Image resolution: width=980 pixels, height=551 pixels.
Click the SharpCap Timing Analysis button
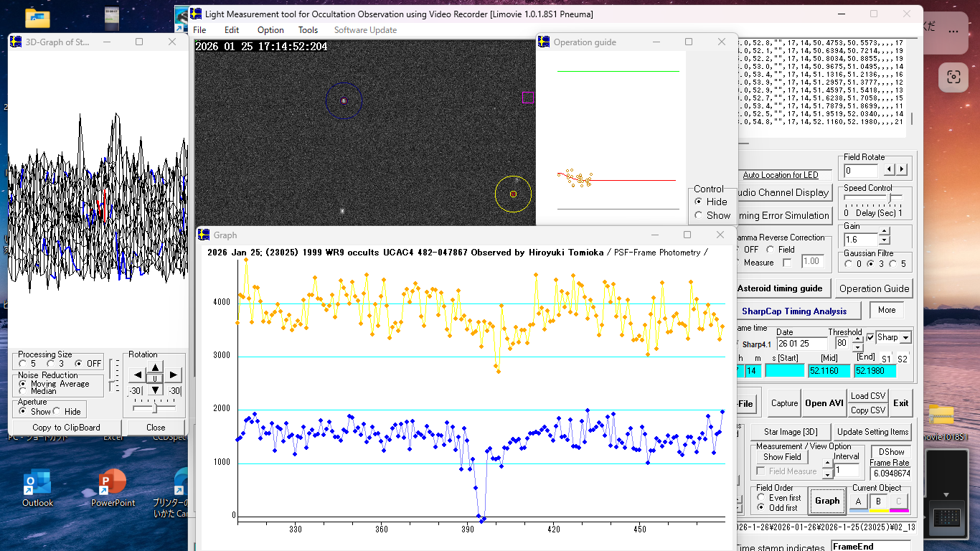(794, 311)
